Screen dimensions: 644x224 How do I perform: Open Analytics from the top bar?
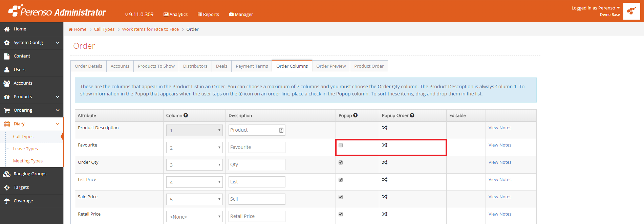point(175,14)
